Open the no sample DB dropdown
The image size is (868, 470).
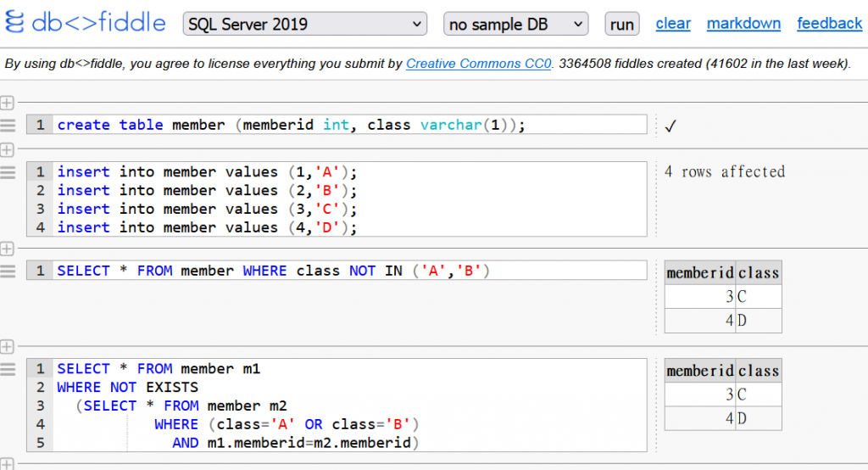point(516,24)
